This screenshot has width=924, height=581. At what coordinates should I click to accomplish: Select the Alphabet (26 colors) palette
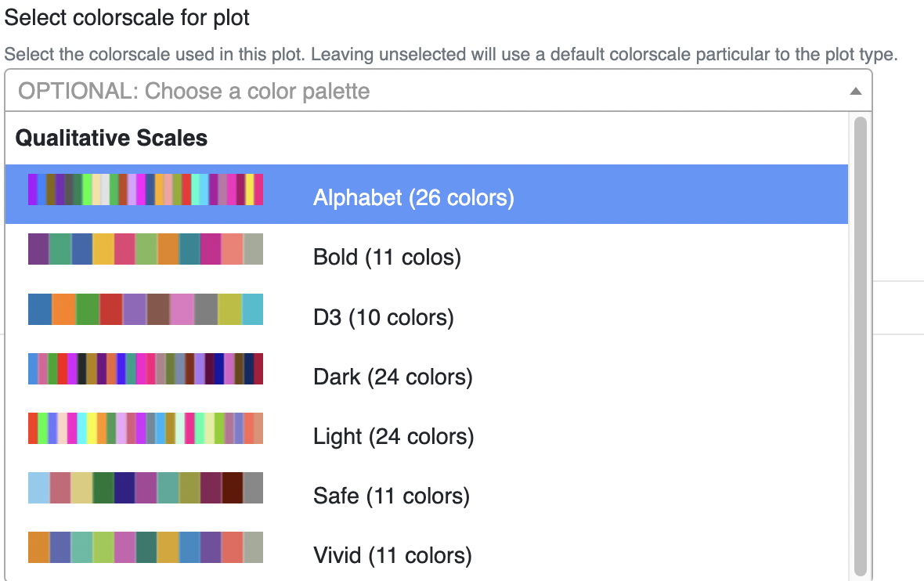pos(413,197)
